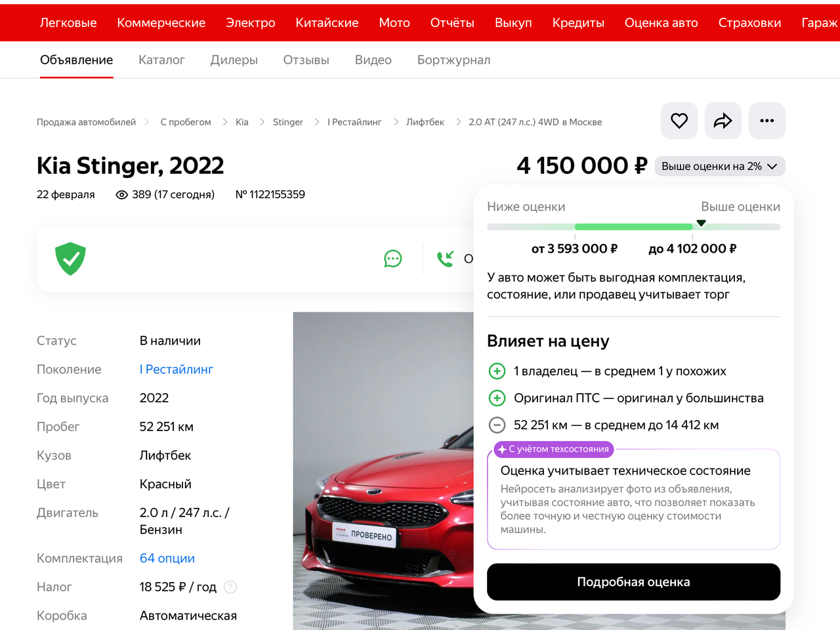Click the eye views counter icon
The width and height of the screenshot is (840, 630).
(x=121, y=195)
